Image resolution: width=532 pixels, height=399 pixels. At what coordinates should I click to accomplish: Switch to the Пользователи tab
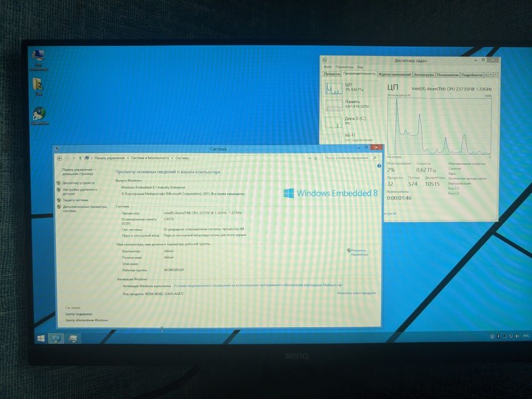pyautogui.click(x=448, y=75)
